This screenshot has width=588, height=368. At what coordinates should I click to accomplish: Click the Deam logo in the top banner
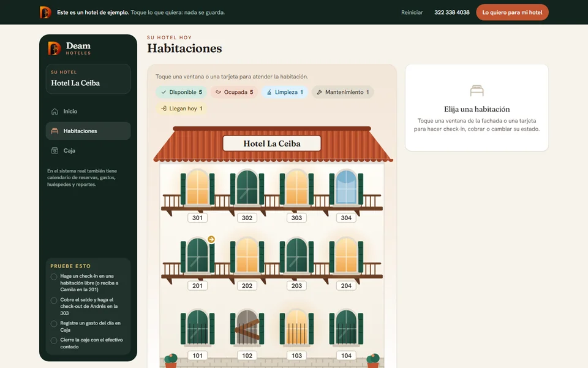point(45,12)
